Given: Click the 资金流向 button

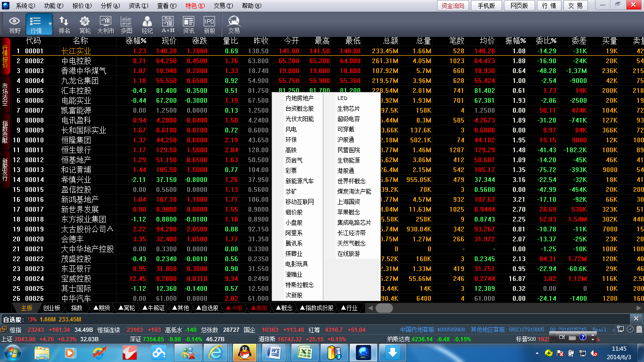Looking at the screenshot, I should 453,6.
